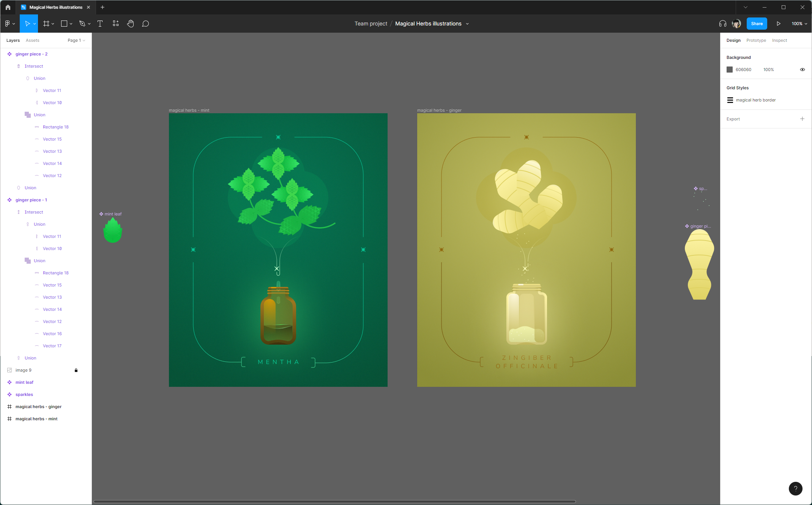Screen dimensions: 812x505
Task: Toggle background visibility eye icon
Action: (x=802, y=70)
